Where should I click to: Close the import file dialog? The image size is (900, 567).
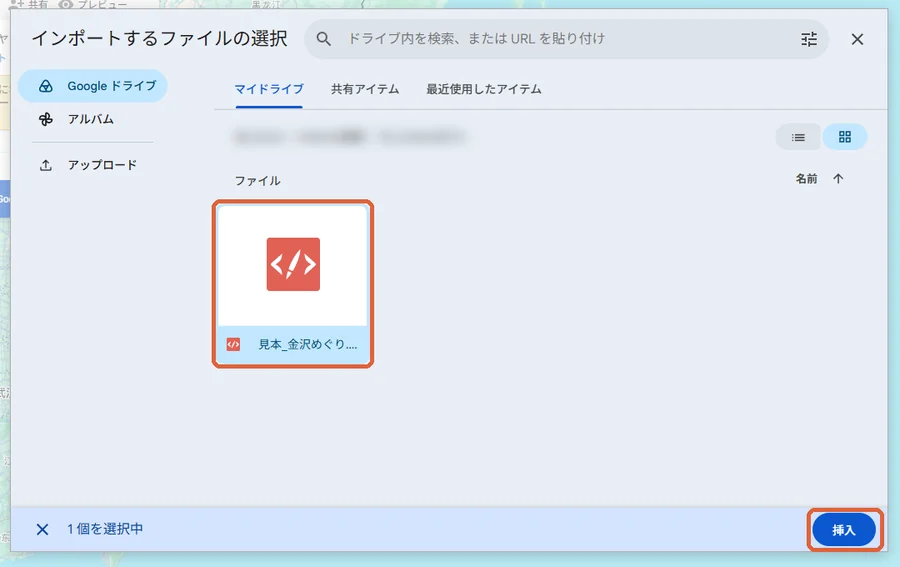pos(857,39)
